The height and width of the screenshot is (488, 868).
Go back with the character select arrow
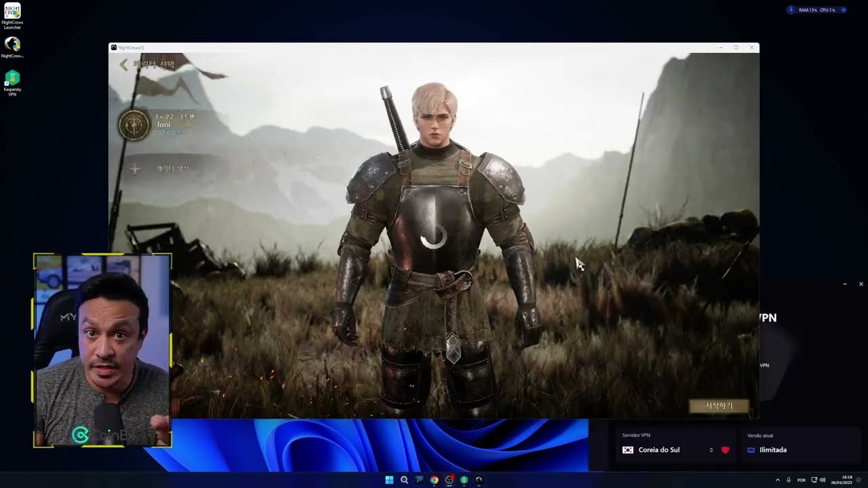click(x=123, y=64)
